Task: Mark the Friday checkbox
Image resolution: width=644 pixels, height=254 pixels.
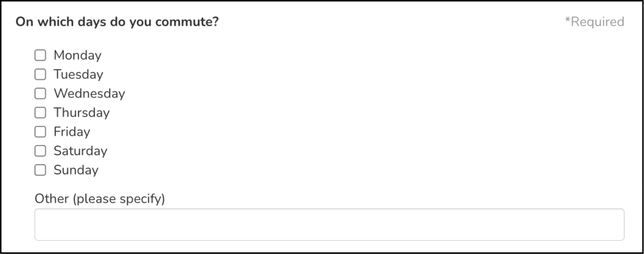Action: [40, 132]
